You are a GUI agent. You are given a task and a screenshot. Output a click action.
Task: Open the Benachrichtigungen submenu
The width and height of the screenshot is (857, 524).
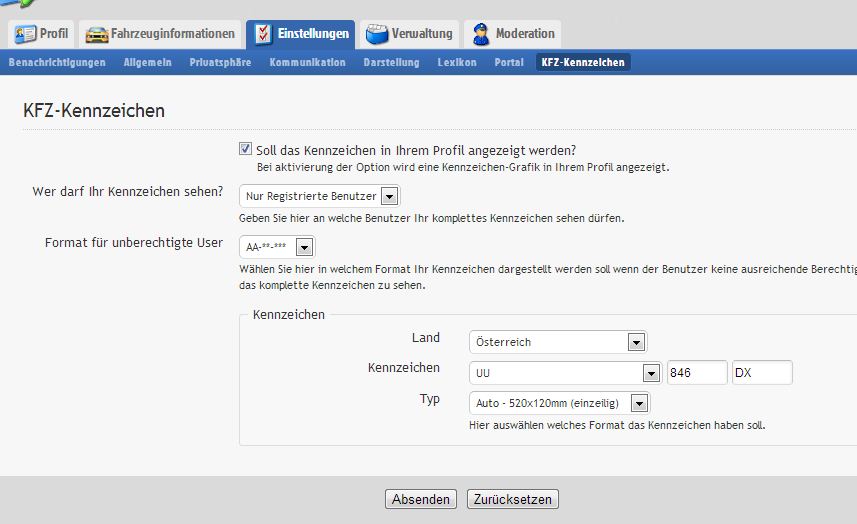tap(57, 62)
